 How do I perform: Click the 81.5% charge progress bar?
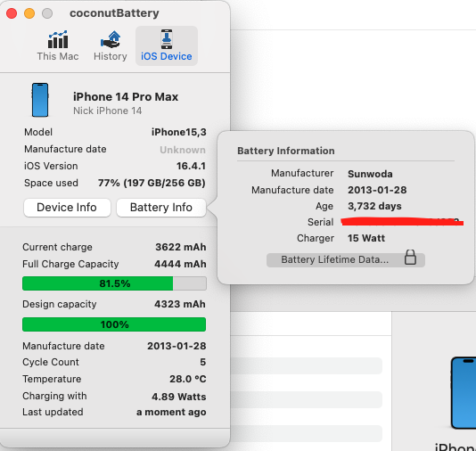click(114, 283)
